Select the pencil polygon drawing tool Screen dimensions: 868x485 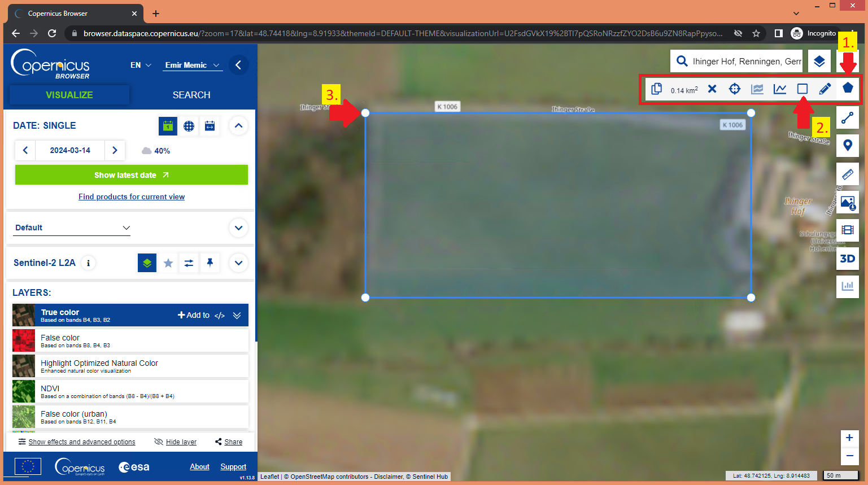[x=825, y=89]
